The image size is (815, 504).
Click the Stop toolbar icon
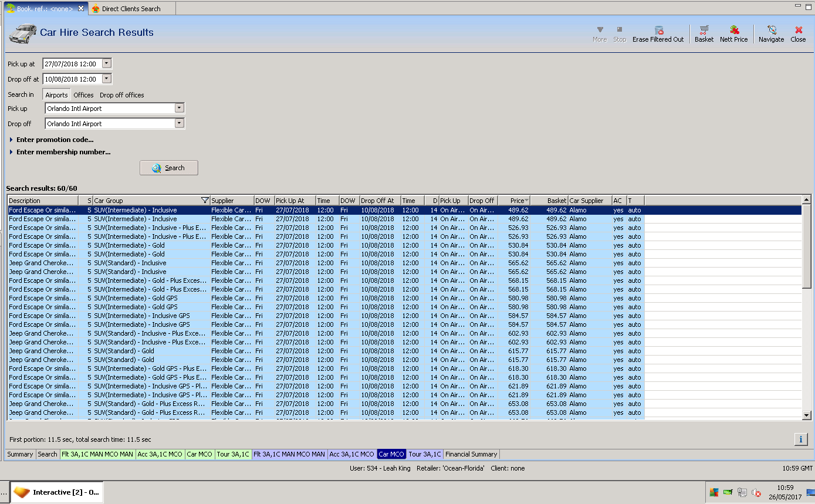(620, 29)
